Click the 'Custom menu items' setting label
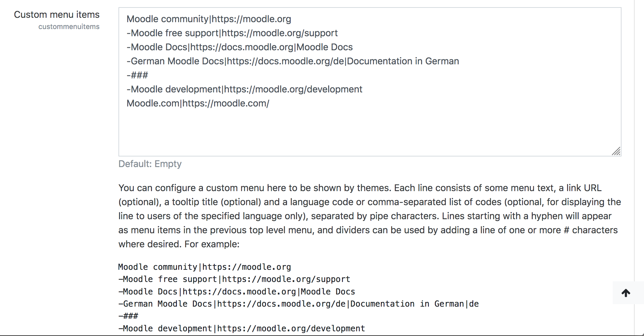This screenshot has width=644, height=336. tap(57, 15)
